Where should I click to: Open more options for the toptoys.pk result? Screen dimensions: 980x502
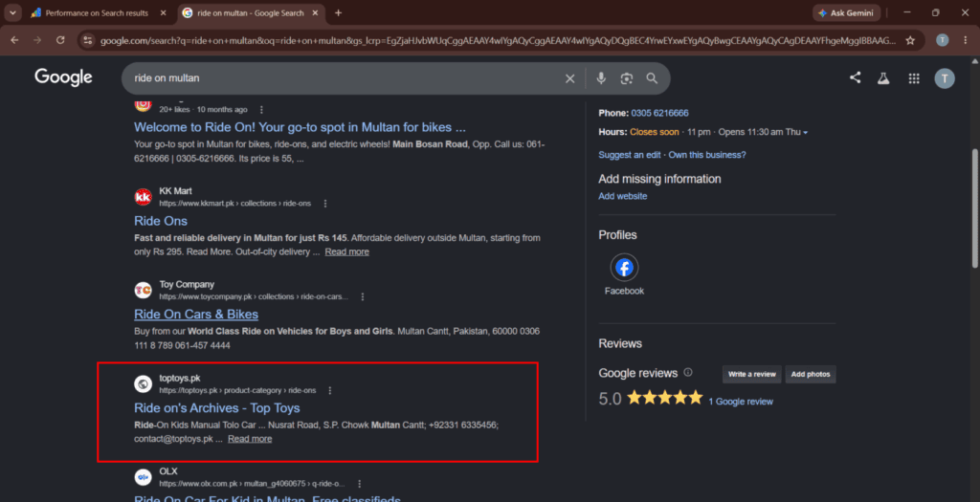pyautogui.click(x=330, y=390)
